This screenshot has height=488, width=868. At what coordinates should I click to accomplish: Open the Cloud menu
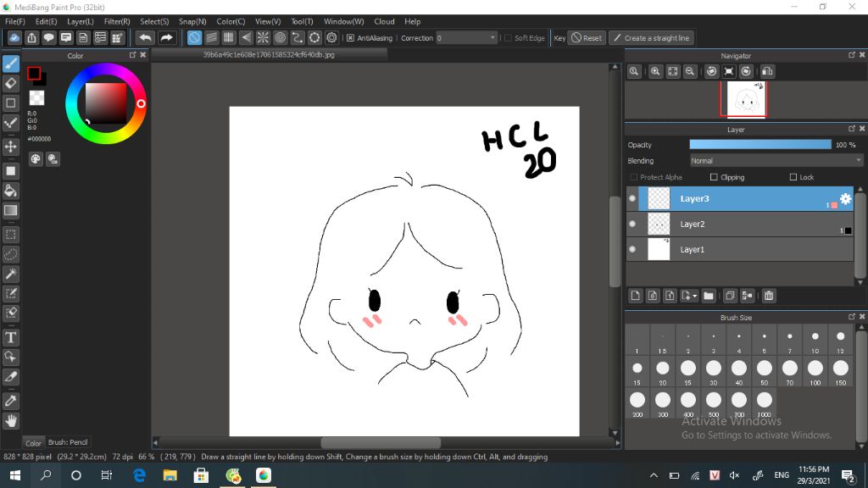tap(384, 21)
